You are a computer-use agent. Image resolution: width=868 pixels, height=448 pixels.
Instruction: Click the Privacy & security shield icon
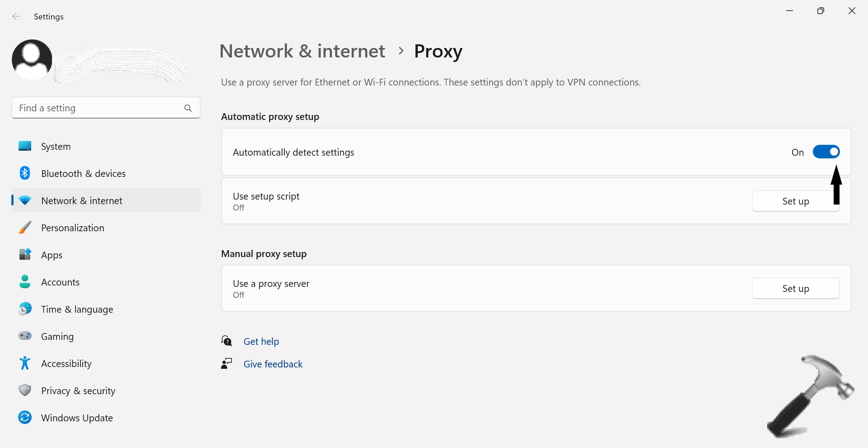(x=25, y=391)
